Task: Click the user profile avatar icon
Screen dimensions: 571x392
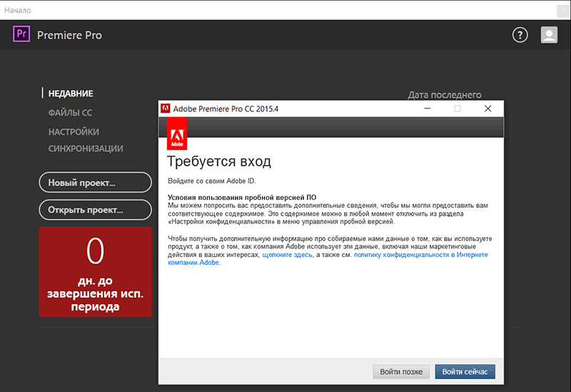Action: click(549, 35)
